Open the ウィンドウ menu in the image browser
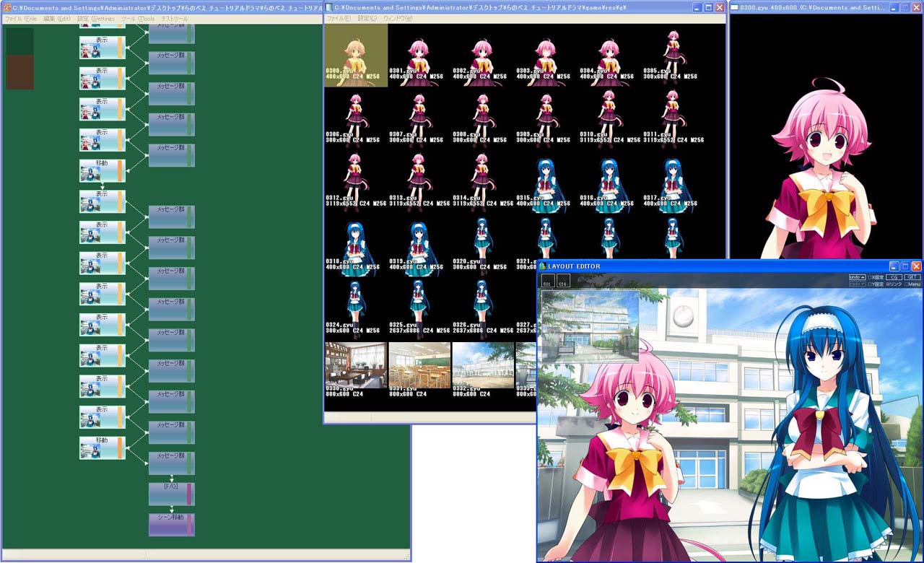This screenshot has height=563, width=924. tap(398, 18)
